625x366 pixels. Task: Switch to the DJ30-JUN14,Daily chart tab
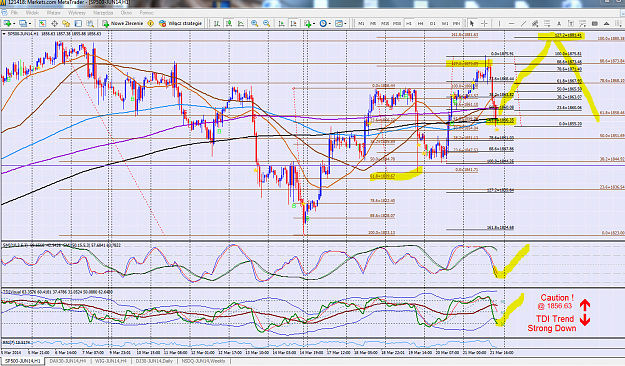click(x=154, y=361)
